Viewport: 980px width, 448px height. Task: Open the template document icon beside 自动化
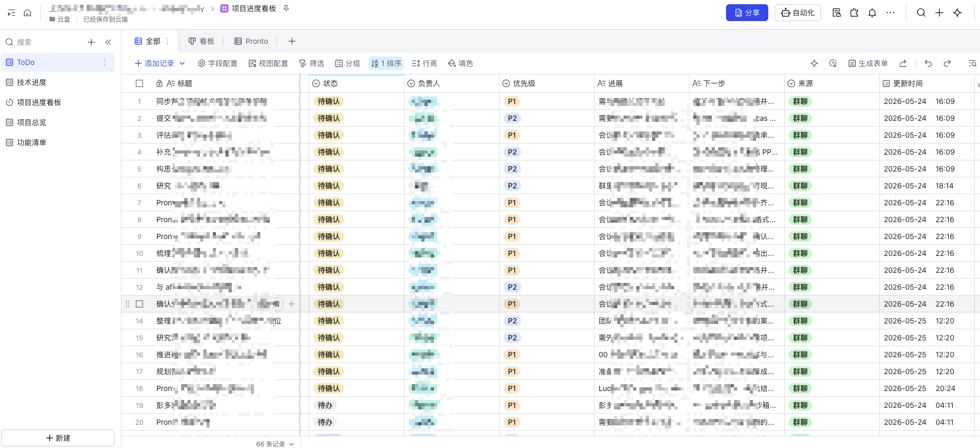(836, 13)
